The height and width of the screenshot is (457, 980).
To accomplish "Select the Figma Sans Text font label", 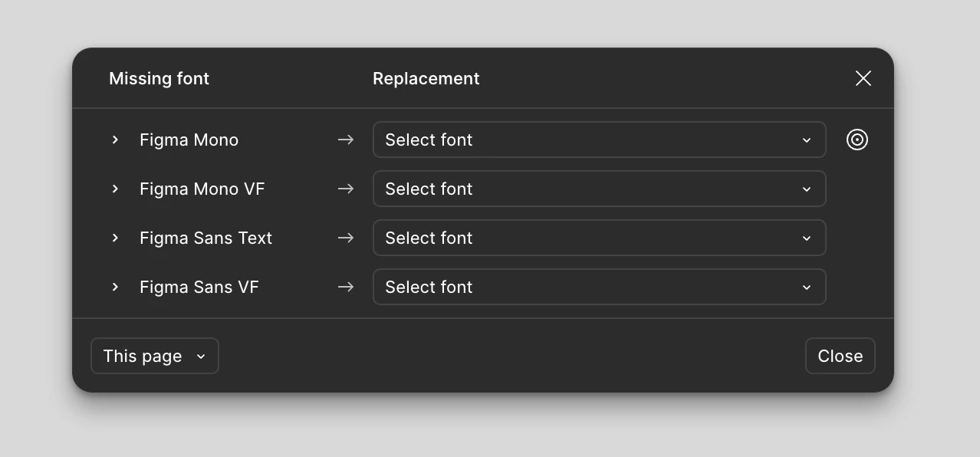I will pos(206,238).
